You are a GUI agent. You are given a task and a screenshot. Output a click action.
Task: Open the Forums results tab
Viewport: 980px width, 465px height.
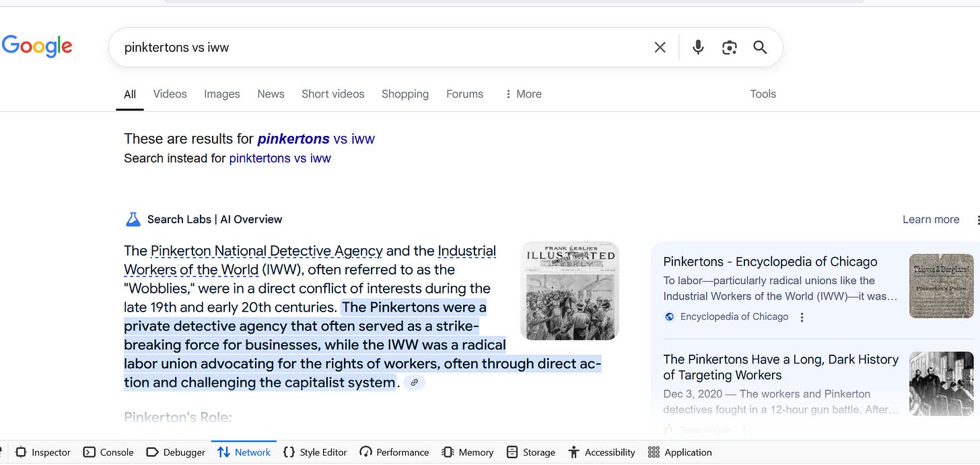coord(465,94)
